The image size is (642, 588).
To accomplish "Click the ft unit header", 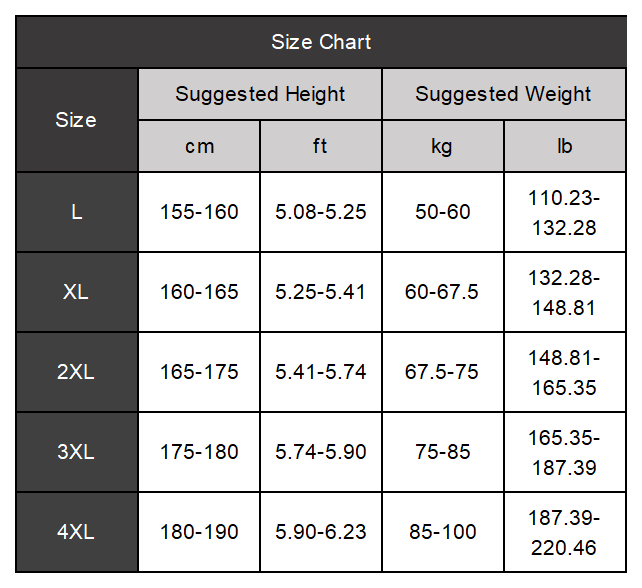I will 321,146.
